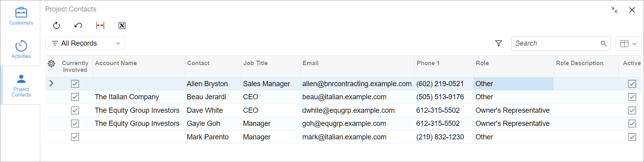
Task: Sort by the Account Name column header
Action: click(116, 63)
